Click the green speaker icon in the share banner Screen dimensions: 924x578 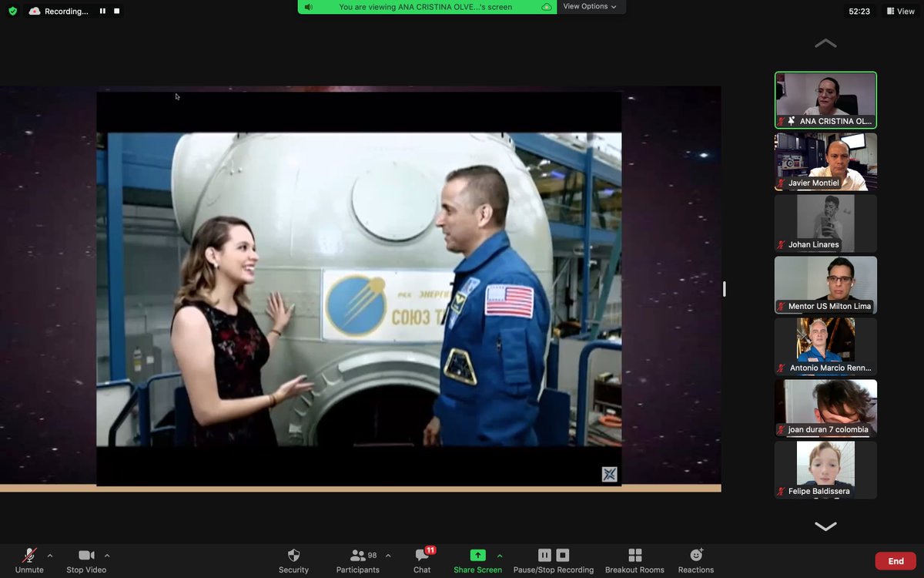pyautogui.click(x=309, y=7)
